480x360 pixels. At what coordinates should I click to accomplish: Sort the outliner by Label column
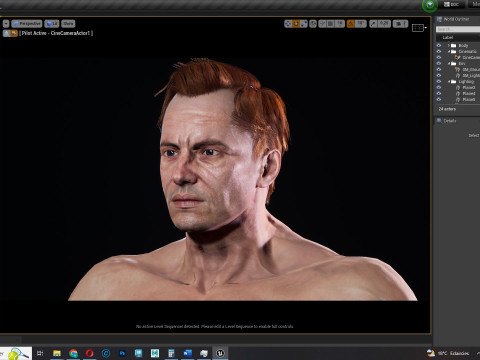[x=448, y=37]
